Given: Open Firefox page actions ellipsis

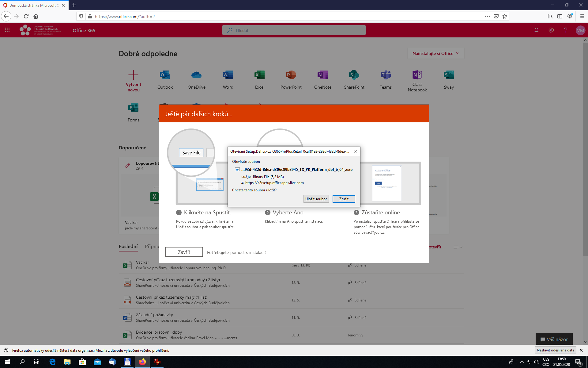Looking at the screenshot, I should (488, 16).
